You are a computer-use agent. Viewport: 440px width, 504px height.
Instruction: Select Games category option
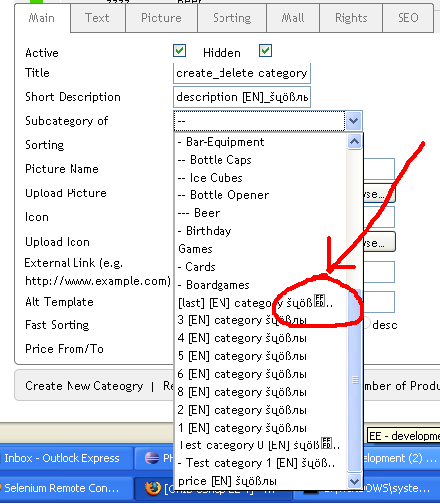(x=260, y=249)
